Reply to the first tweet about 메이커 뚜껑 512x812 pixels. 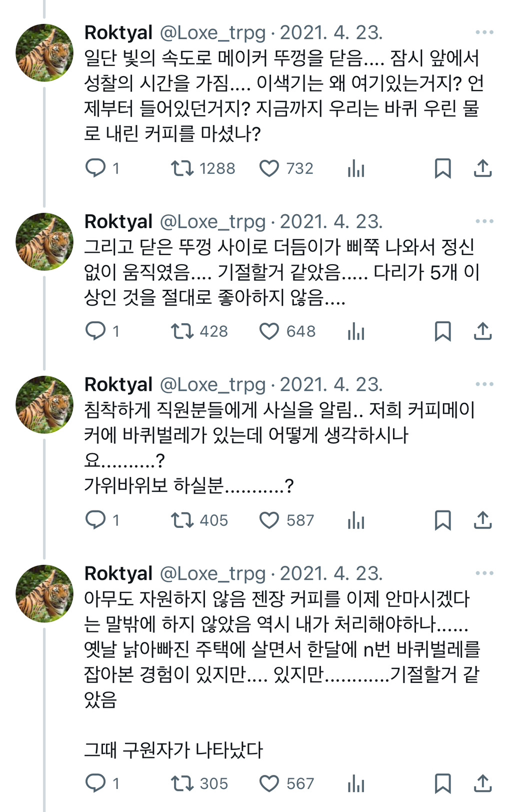click(95, 168)
